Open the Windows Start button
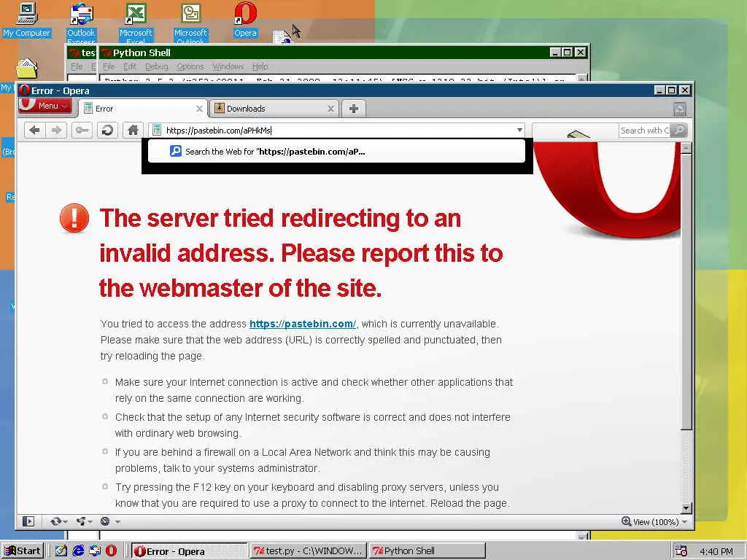The height and width of the screenshot is (560, 747). point(23,551)
